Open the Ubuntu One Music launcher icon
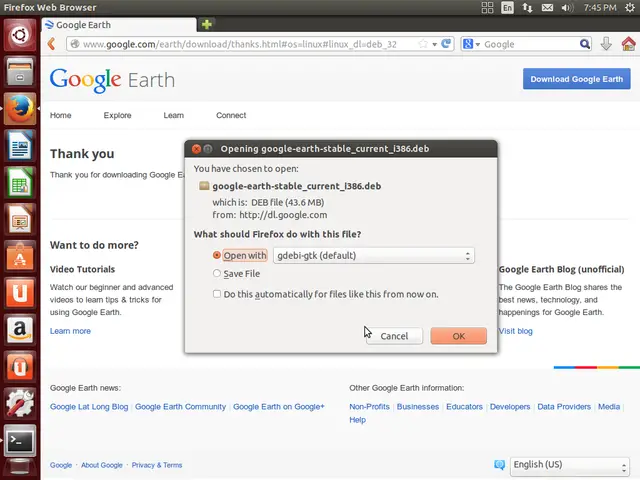The image size is (640, 480). click(x=20, y=367)
